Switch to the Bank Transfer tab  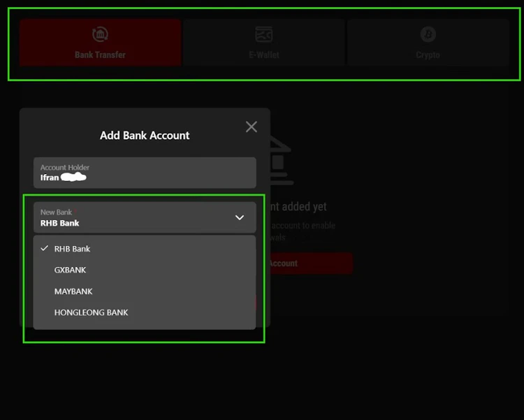pos(100,43)
